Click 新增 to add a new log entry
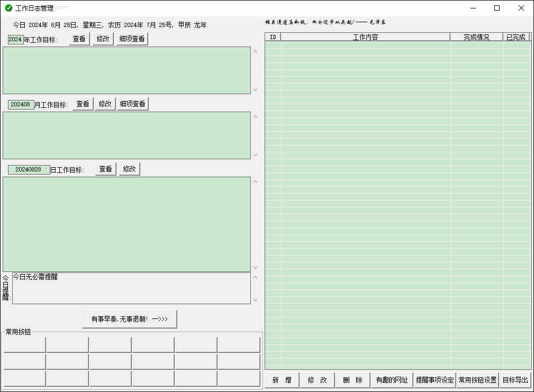 coord(282,380)
